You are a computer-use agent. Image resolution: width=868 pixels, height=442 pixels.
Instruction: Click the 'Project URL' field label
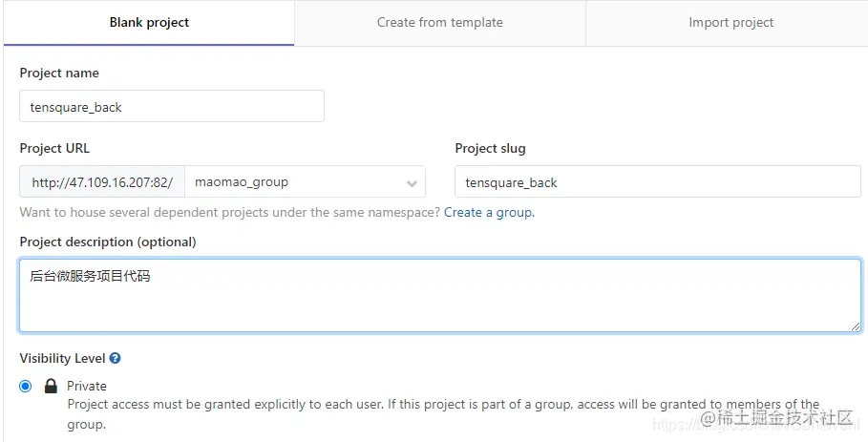point(54,149)
